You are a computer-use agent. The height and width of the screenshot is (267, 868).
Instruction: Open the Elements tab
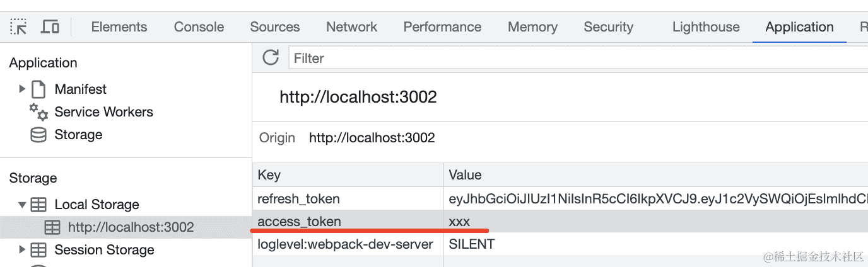click(119, 27)
